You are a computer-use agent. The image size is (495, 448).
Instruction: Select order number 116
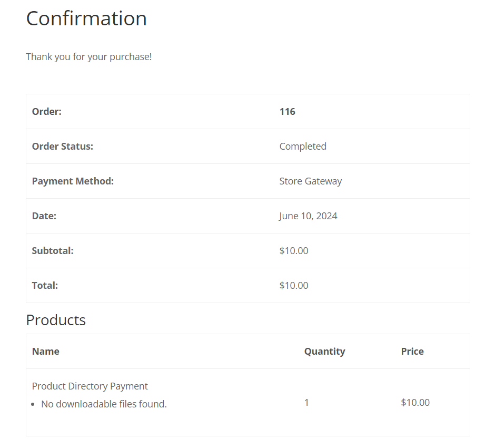[288, 112]
